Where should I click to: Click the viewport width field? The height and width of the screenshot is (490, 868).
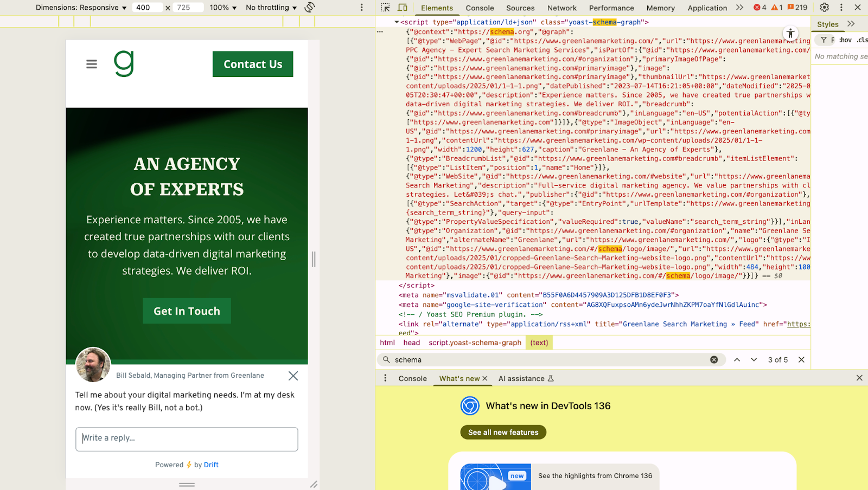[148, 8]
